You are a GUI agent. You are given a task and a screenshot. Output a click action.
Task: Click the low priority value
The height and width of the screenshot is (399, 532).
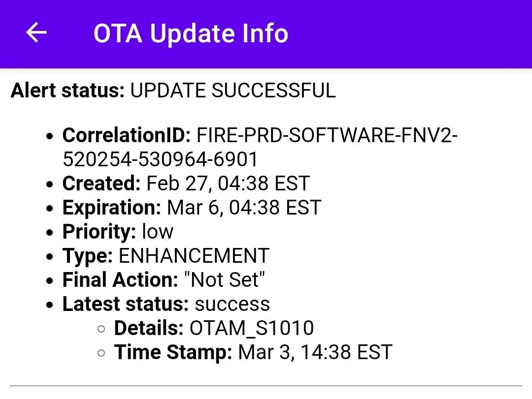158,232
